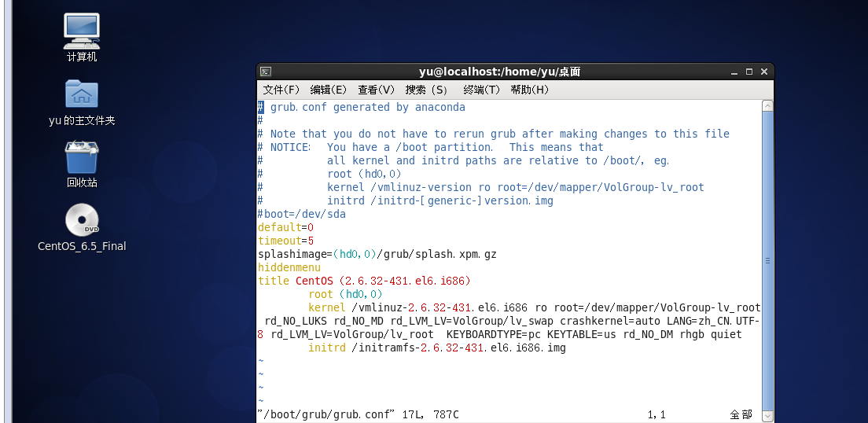
Task: Click the terminal title bar text
Action: pos(499,72)
